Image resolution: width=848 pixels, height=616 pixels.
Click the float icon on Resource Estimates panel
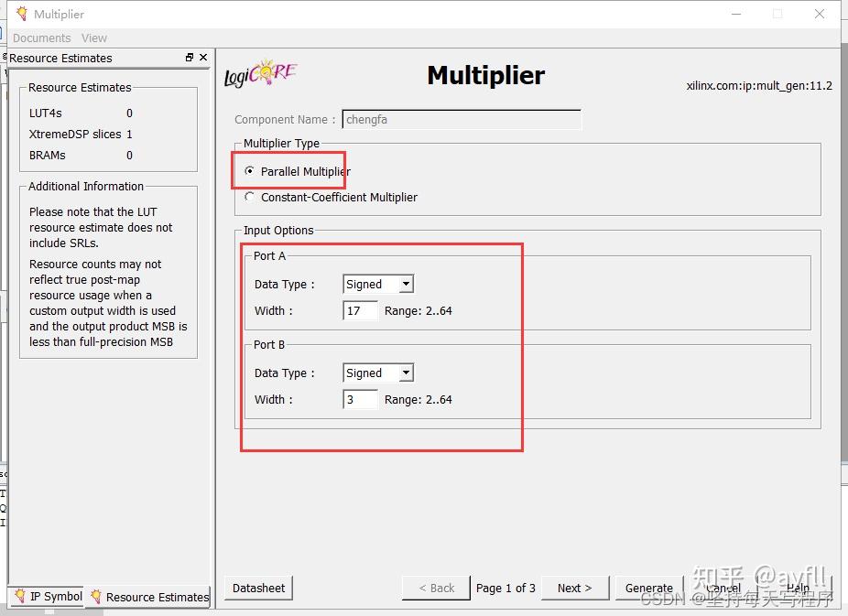point(190,57)
